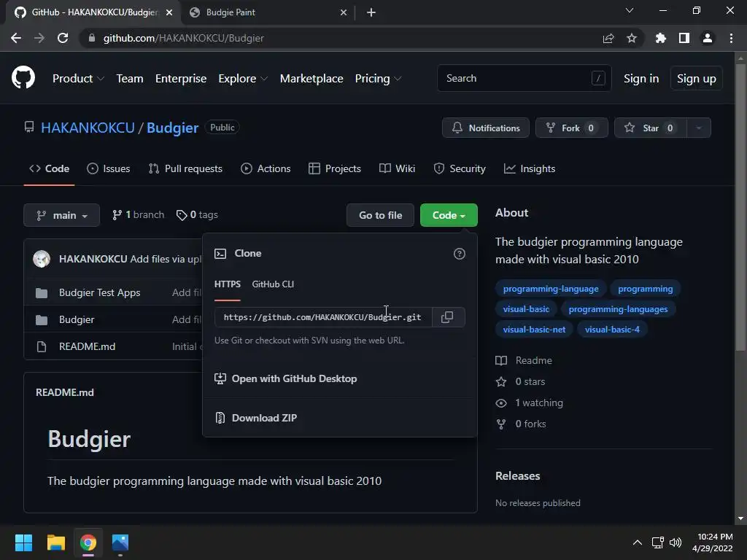
Task: Reload the current page
Action: click(x=63, y=38)
